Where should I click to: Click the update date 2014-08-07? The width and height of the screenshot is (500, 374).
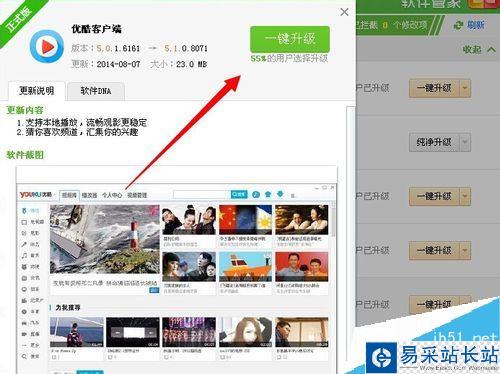click(118, 64)
